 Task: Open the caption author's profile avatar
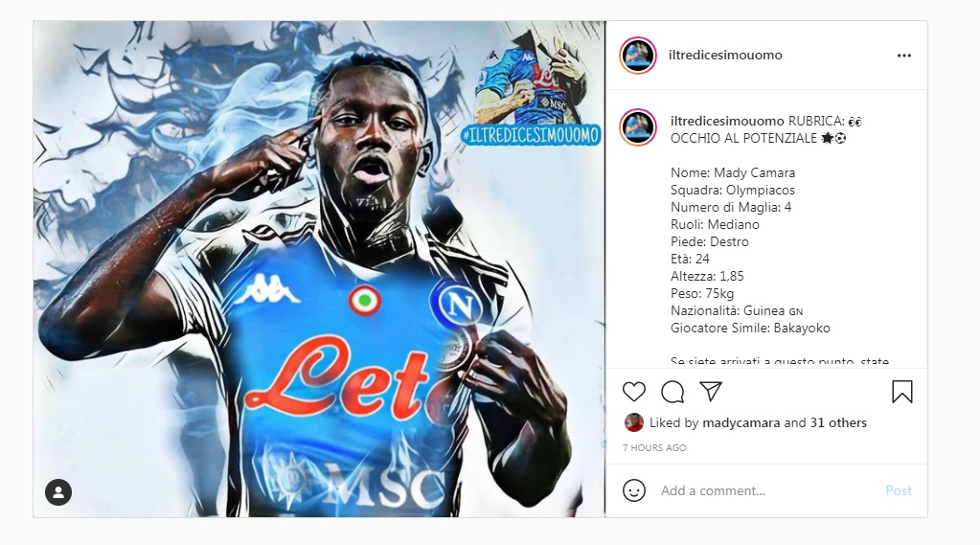pos(637,126)
